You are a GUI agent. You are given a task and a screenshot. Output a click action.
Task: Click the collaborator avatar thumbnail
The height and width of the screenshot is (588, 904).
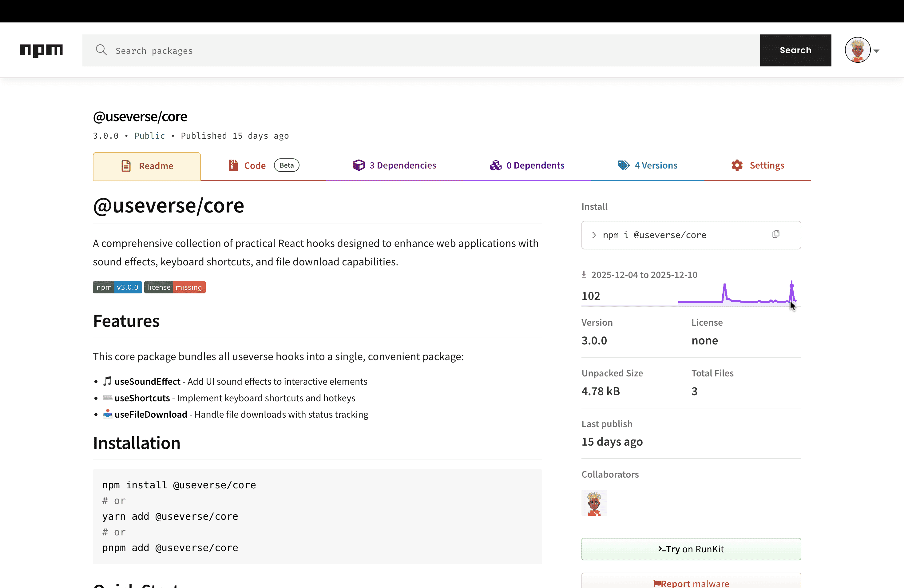click(x=594, y=503)
